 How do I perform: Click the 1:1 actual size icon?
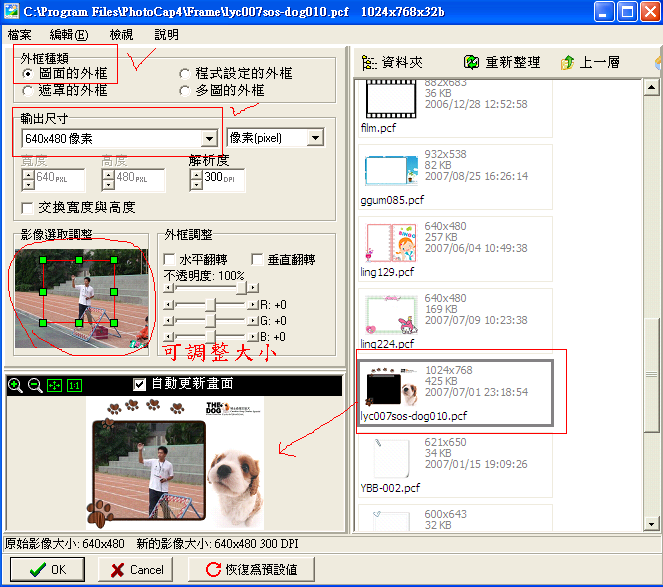pyautogui.click(x=73, y=385)
